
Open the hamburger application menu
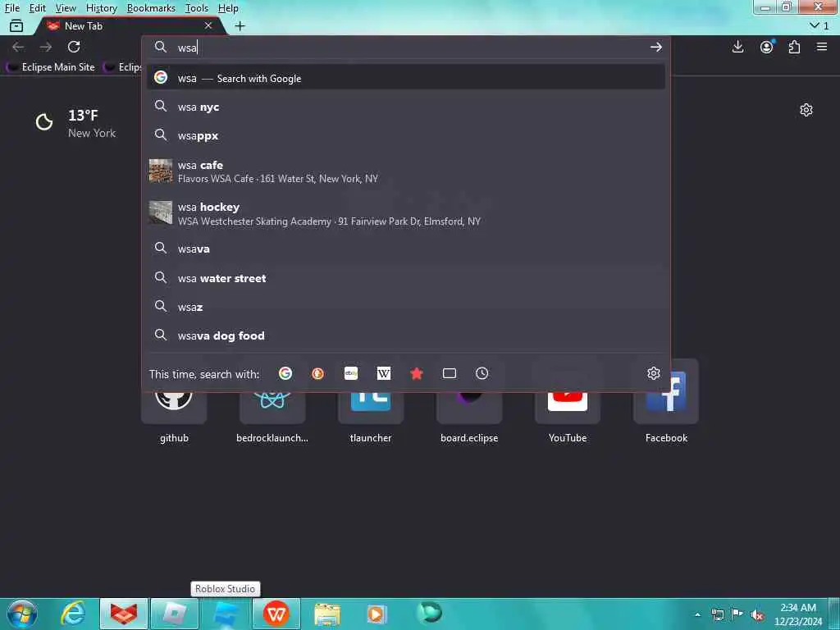pyautogui.click(x=822, y=47)
